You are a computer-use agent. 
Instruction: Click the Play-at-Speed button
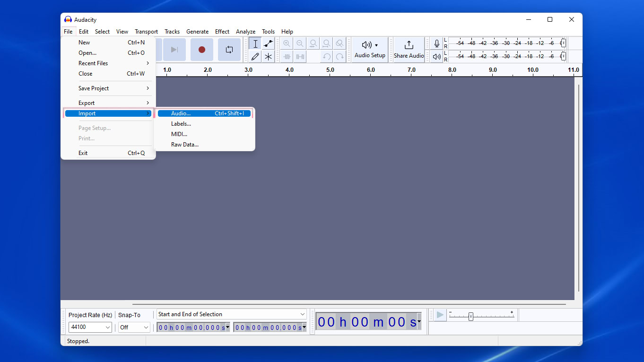point(440,315)
